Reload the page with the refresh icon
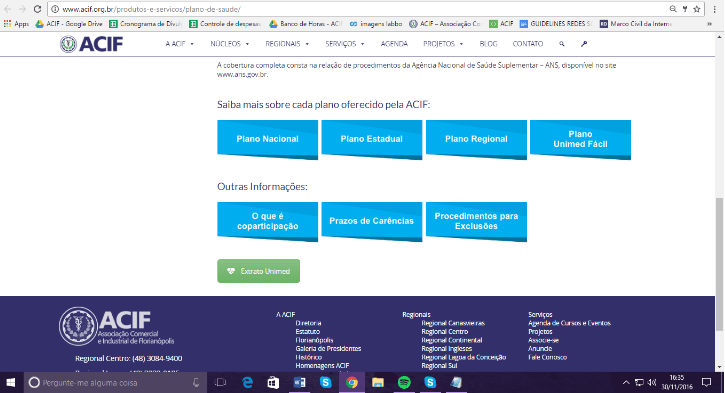The image size is (725, 393). tap(37, 9)
